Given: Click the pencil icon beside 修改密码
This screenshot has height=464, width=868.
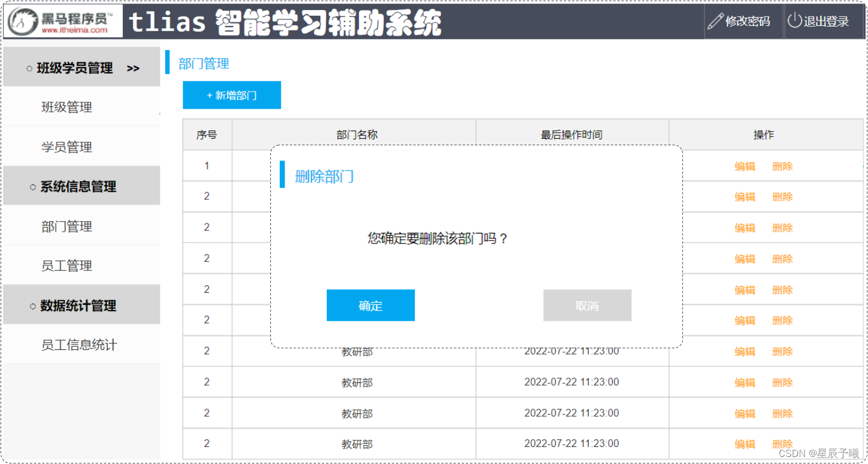Looking at the screenshot, I should tap(715, 22).
